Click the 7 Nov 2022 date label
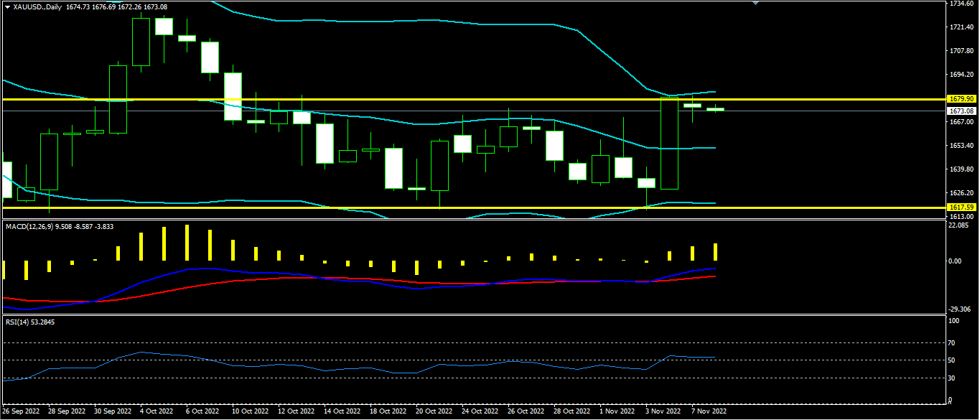This screenshot has height=420, width=980. (x=709, y=412)
